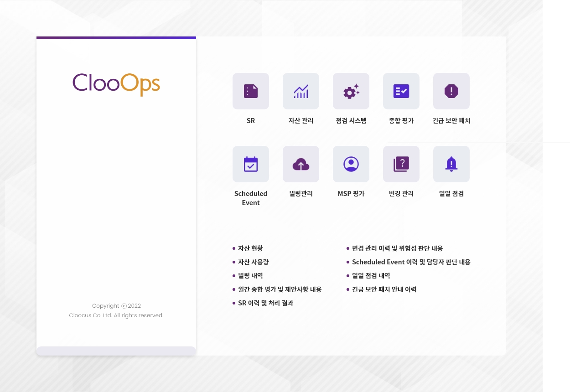Open 자산 관리 chart icon

(x=301, y=91)
